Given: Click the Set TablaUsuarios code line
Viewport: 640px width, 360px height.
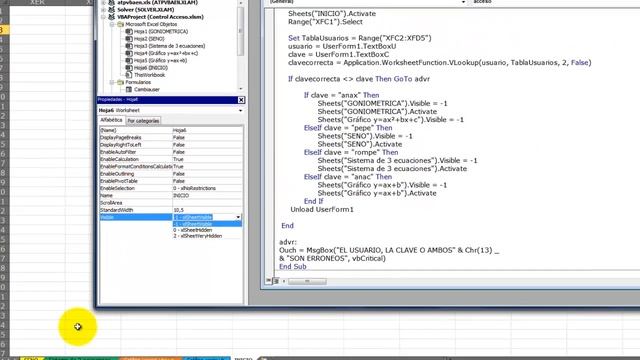Looking at the screenshot, I should tap(360, 38).
